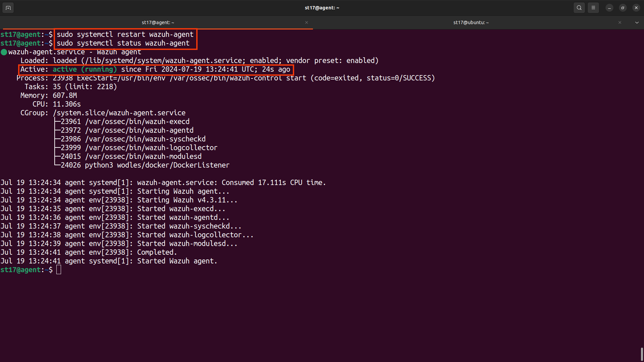Switch to the st17@agent tab
Image resolution: width=644 pixels, height=362 pixels.
click(158, 22)
